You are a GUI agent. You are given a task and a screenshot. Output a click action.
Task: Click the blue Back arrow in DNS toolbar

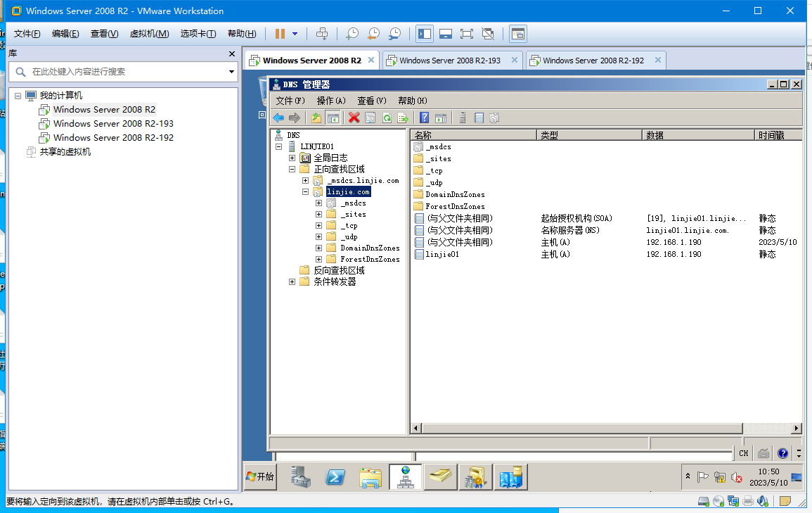(x=278, y=118)
